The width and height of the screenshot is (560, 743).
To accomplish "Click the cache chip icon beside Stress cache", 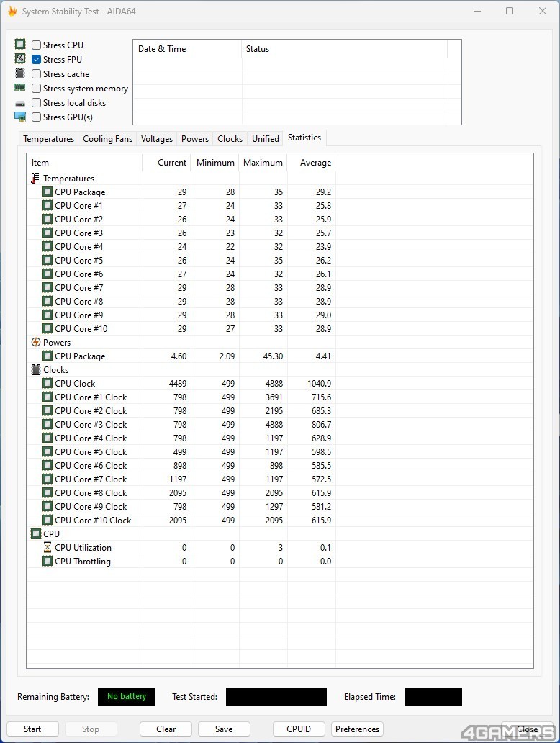I will (x=20, y=73).
